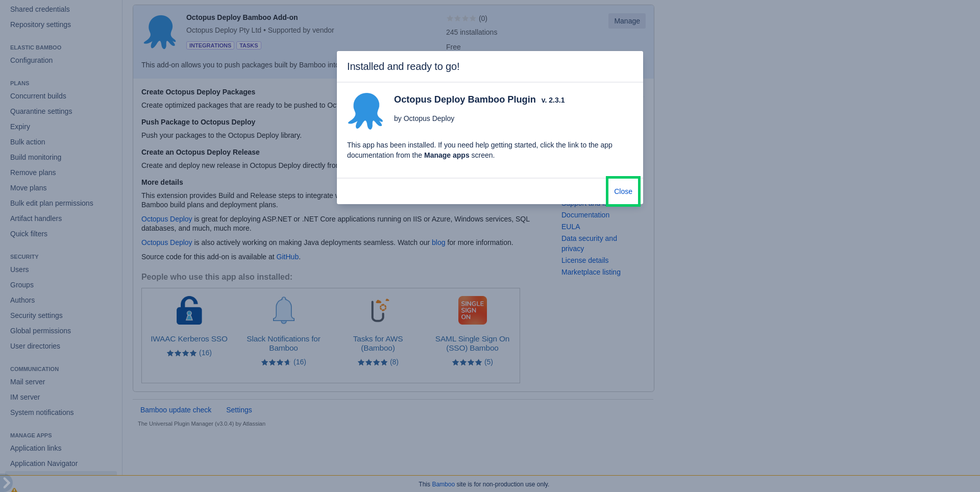Open SAML Single Sign On icon

[x=473, y=310]
